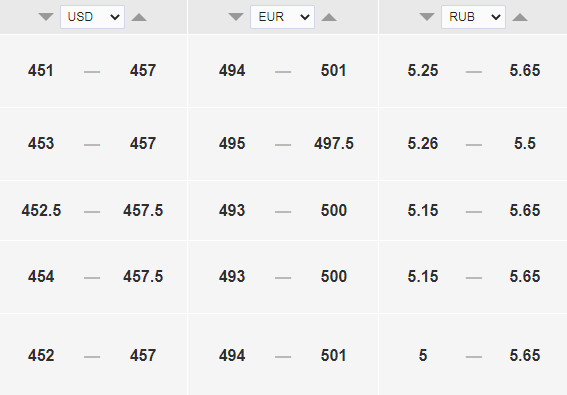Open the EUR currency dropdown

pyautogui.click(x=282, y=17)
